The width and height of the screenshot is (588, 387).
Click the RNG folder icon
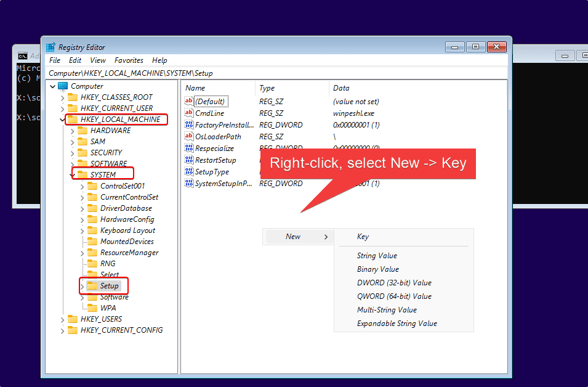[x=92, y=264]
